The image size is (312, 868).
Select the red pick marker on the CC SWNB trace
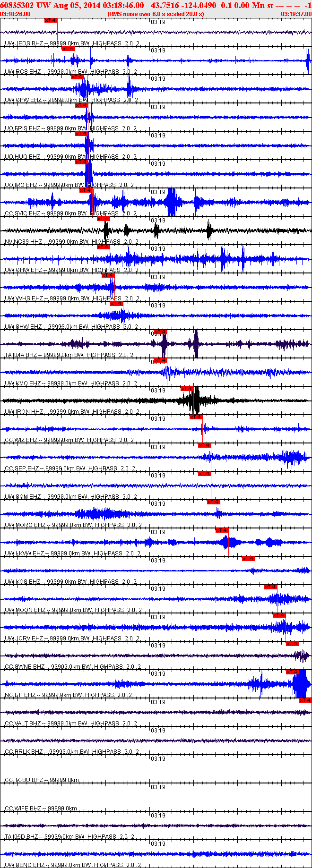(293, 644)
